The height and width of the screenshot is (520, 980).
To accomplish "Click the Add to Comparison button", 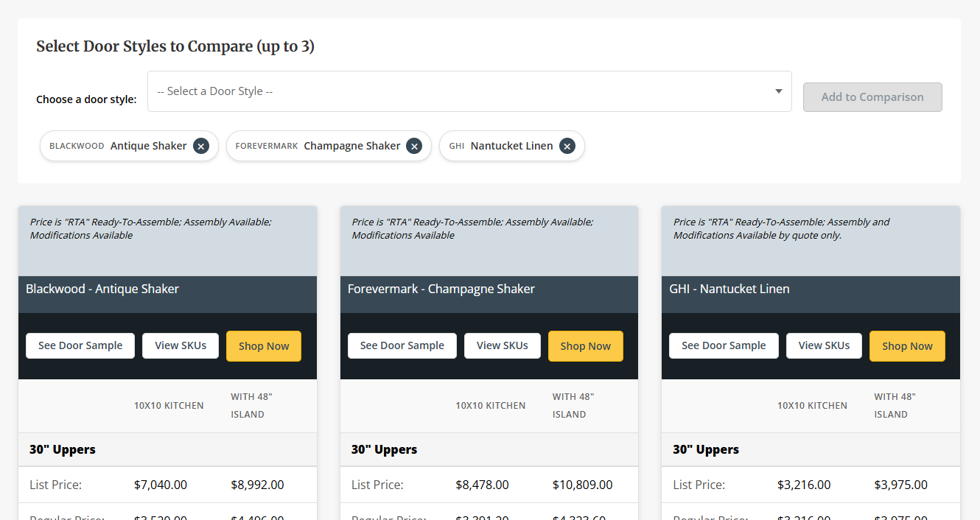I will [872, 97].
